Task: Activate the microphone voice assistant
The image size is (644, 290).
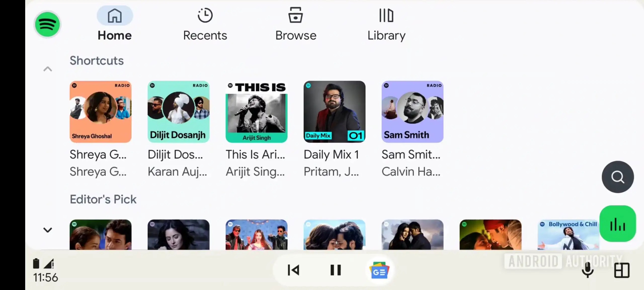Action: pos(588,270)
